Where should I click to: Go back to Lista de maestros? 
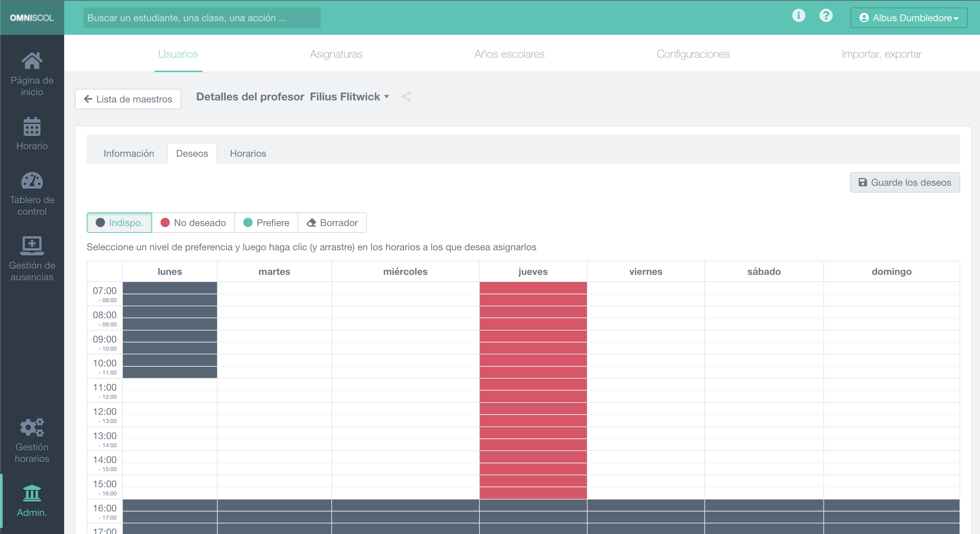128,99
